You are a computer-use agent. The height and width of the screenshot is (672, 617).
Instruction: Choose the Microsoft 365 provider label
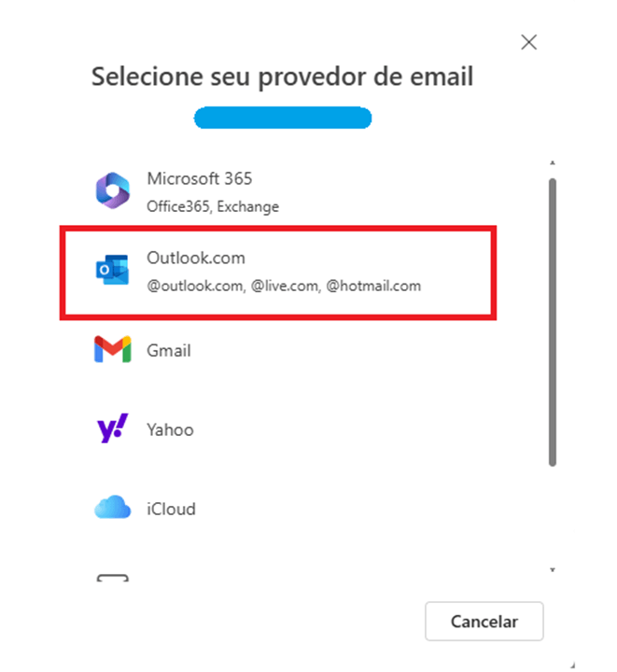point(200,178)
